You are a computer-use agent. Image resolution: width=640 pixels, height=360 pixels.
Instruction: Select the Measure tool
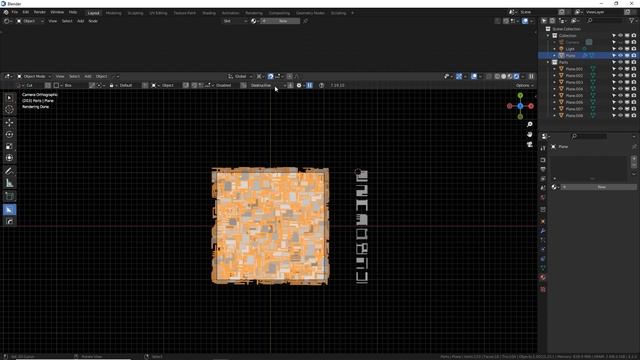[x=9, y=183]
